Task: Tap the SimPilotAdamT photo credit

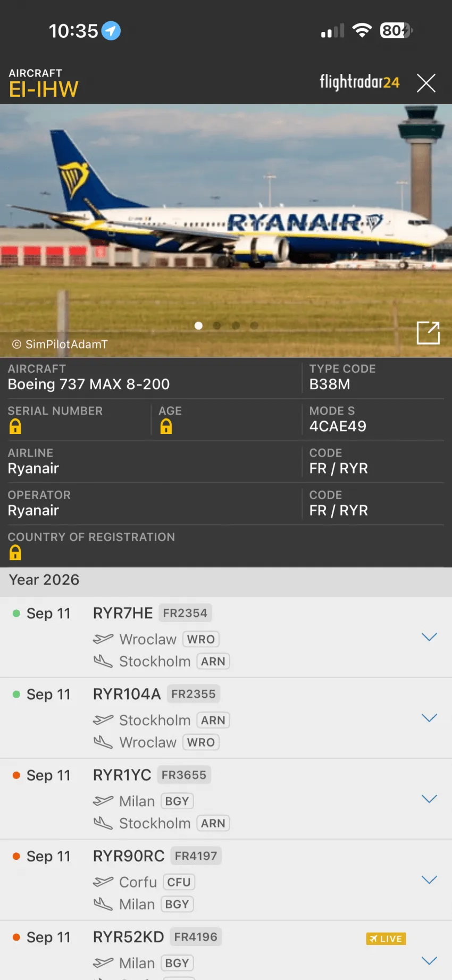Action: [x=60, y=344]
